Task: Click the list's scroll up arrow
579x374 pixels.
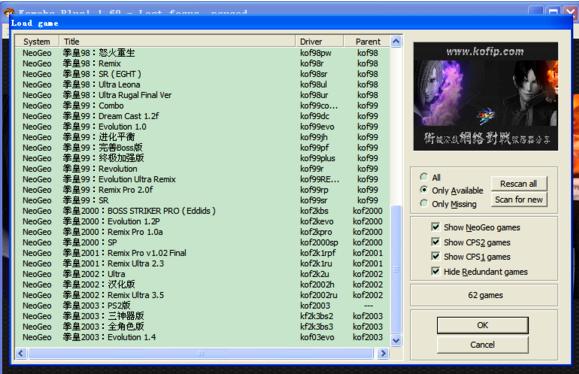Action: (x=396, y=41)
